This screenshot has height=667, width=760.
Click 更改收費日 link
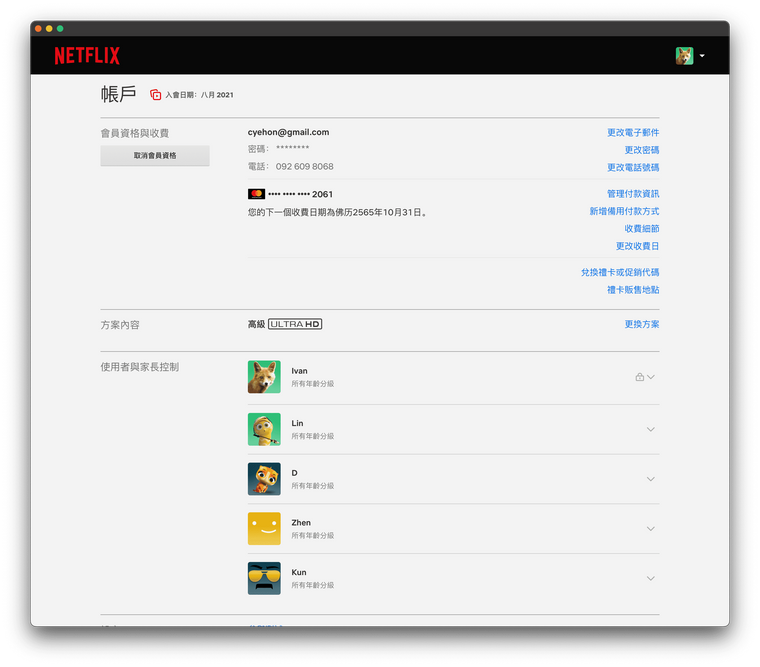pyautogui.click(x=637, y=246)
